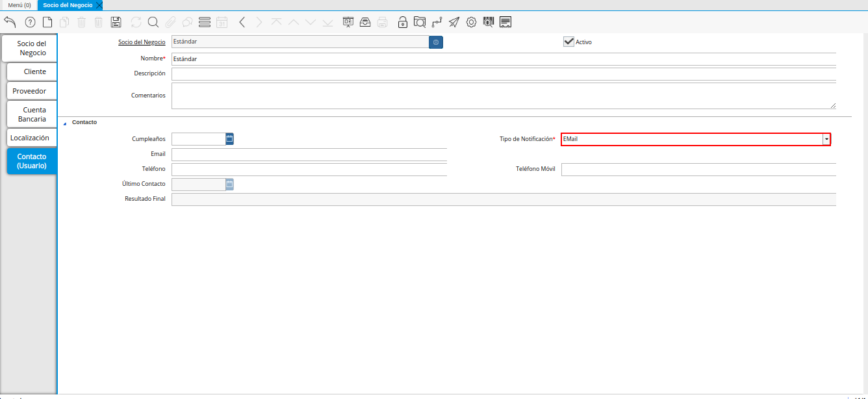Uncheck the Activo checkbox
Image resolution: width=868 pixels, height=399 pixels.
[568, 42]
